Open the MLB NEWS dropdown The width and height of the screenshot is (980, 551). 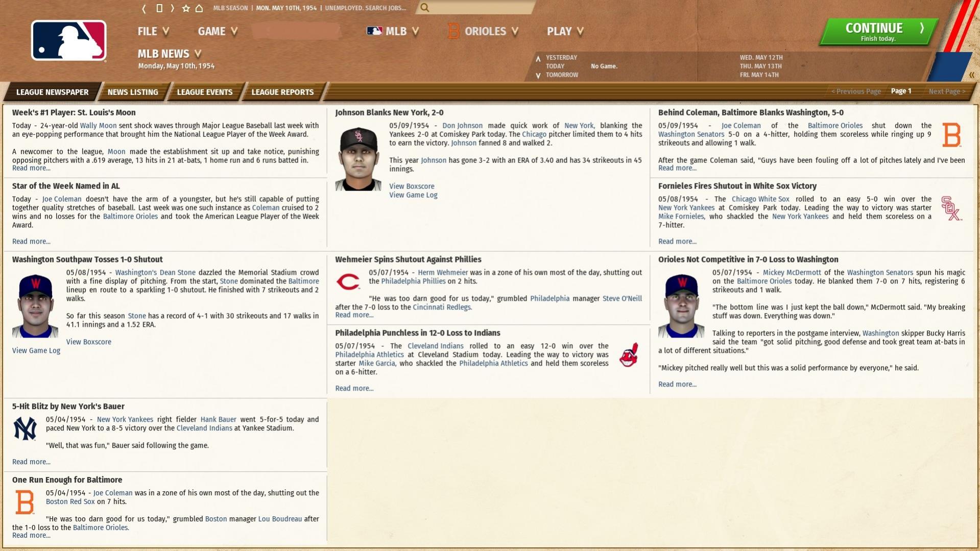pos(169,54)
